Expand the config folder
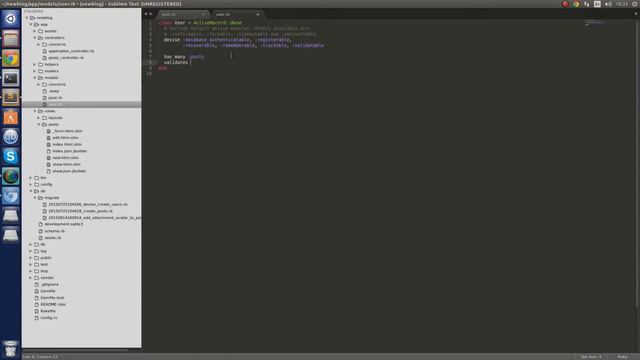The height and width of the screenshot is (360, 640). coord(31,184)
